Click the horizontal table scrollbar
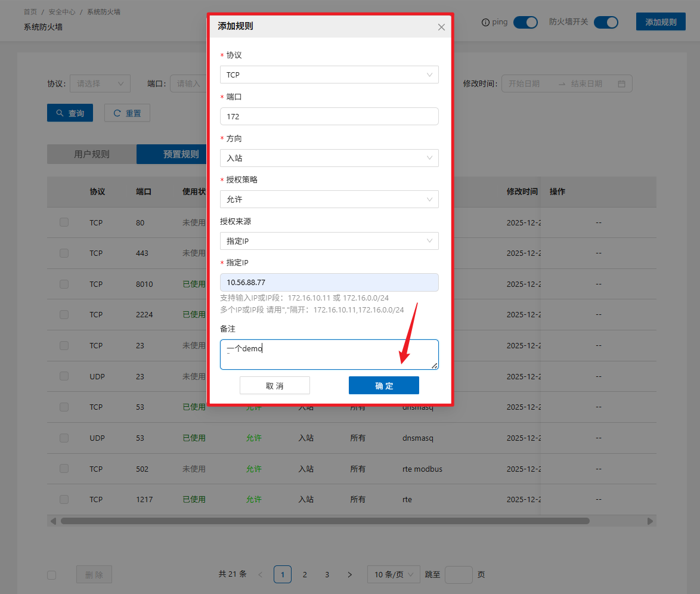 [x=325, y=521]
